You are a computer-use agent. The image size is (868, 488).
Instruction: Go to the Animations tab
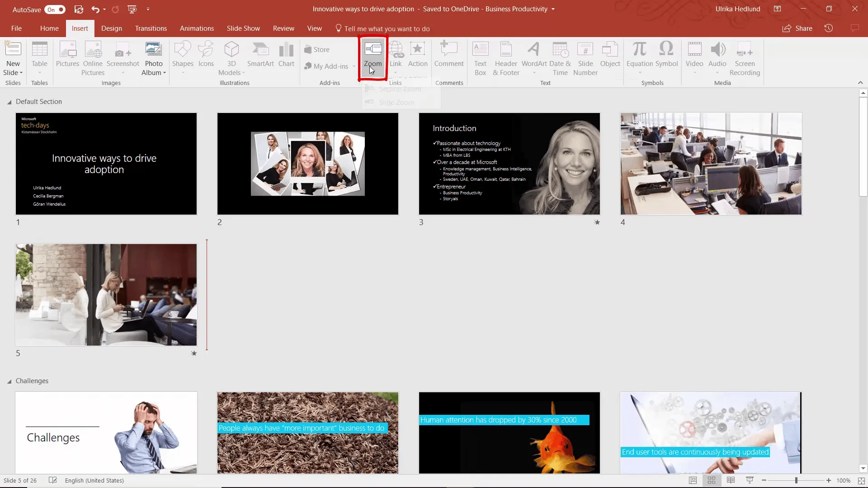(197, 28)
